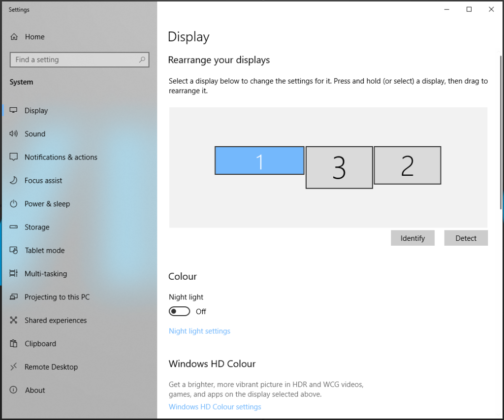Click the Detect button
The image size is (504, 420).
coord(465,238)
